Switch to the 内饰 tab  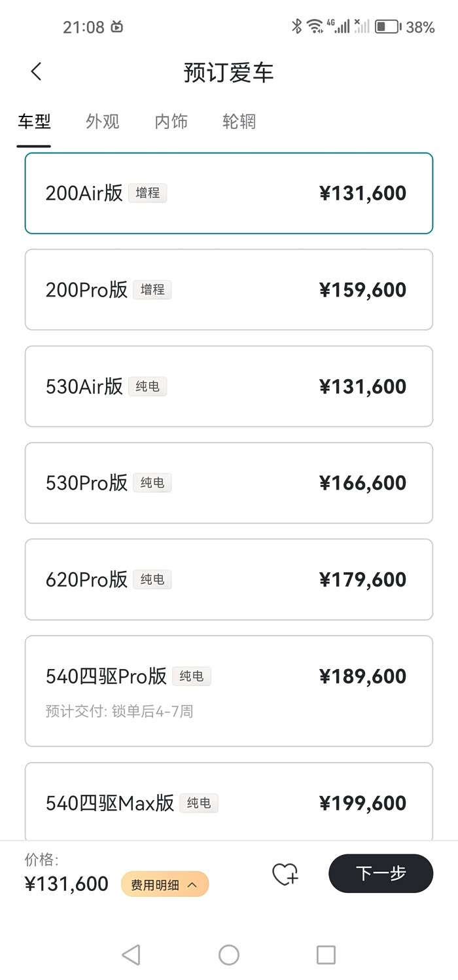(171, 122)
